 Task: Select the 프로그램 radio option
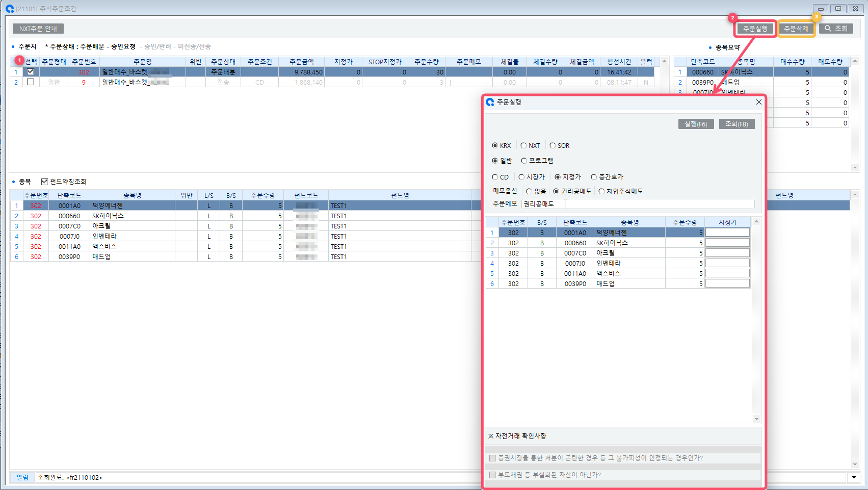click(x=524, y=161)
